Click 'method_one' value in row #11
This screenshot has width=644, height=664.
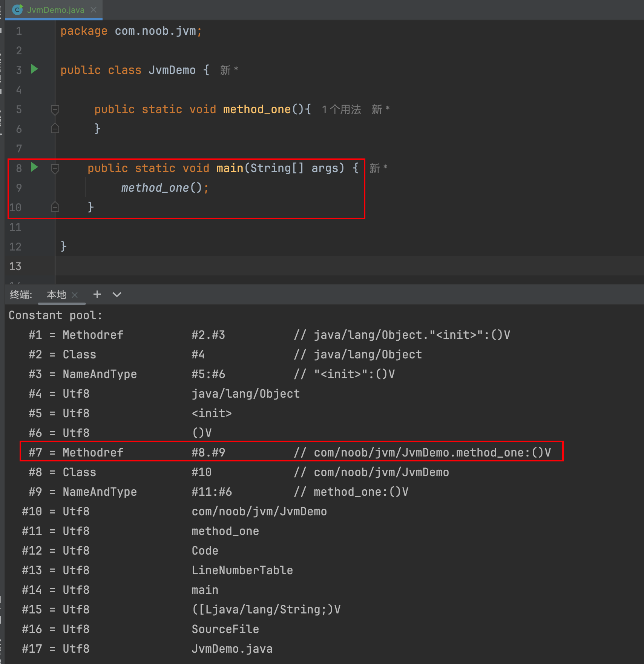[x=225, y=531]
